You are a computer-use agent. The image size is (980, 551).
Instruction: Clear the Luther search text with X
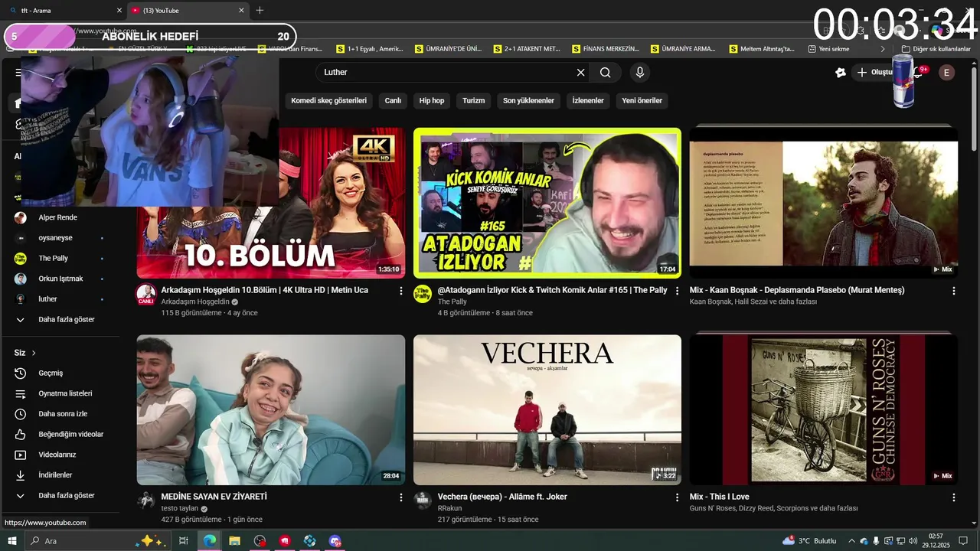(580, 72)
